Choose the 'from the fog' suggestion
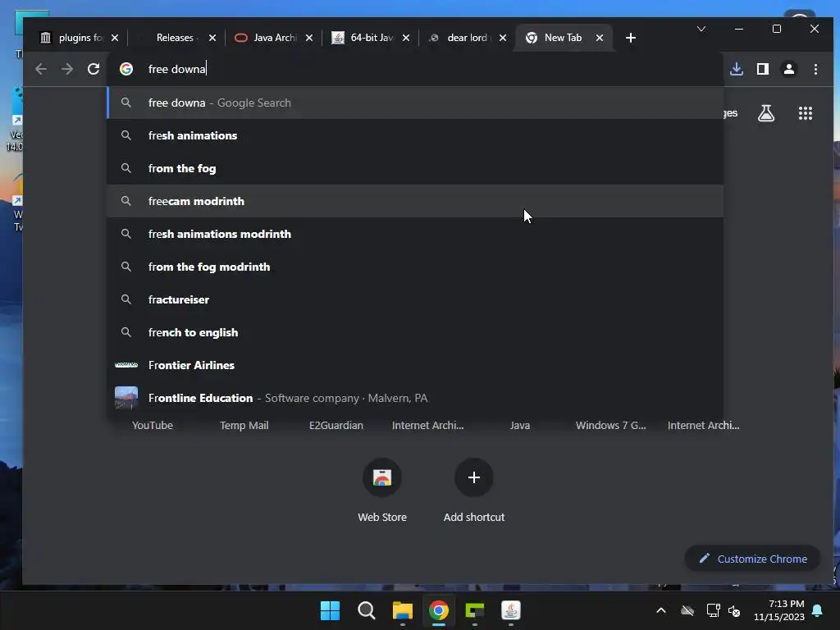 tap(415, 168)
